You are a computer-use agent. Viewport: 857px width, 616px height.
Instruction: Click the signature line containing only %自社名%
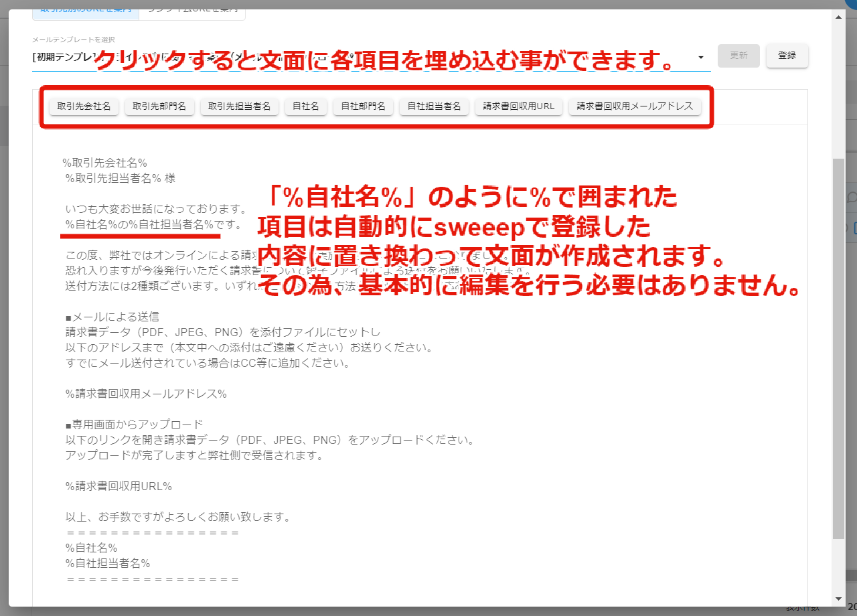[x=91, y=548]
